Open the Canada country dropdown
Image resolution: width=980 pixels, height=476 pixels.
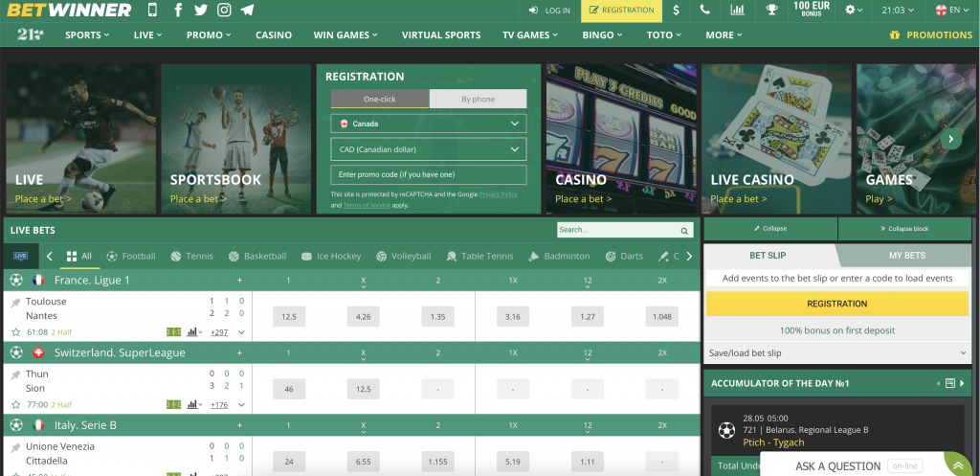(429, 124)
